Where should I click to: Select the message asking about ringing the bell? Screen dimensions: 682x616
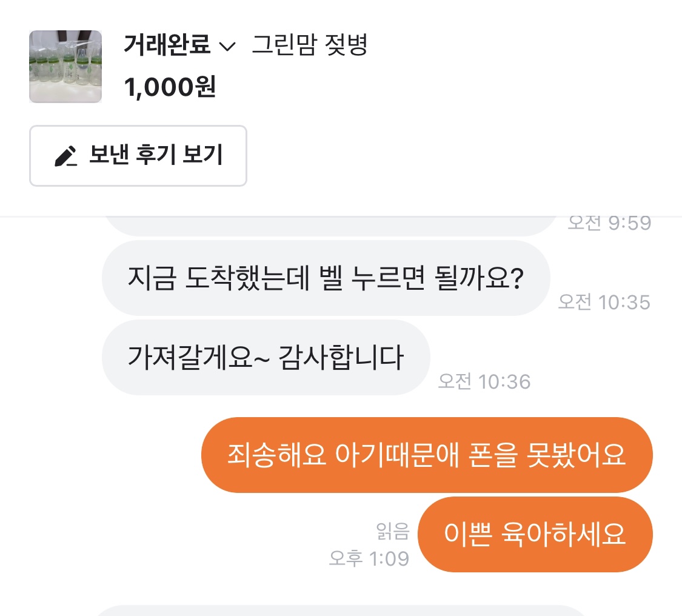(x=326, y=278)
